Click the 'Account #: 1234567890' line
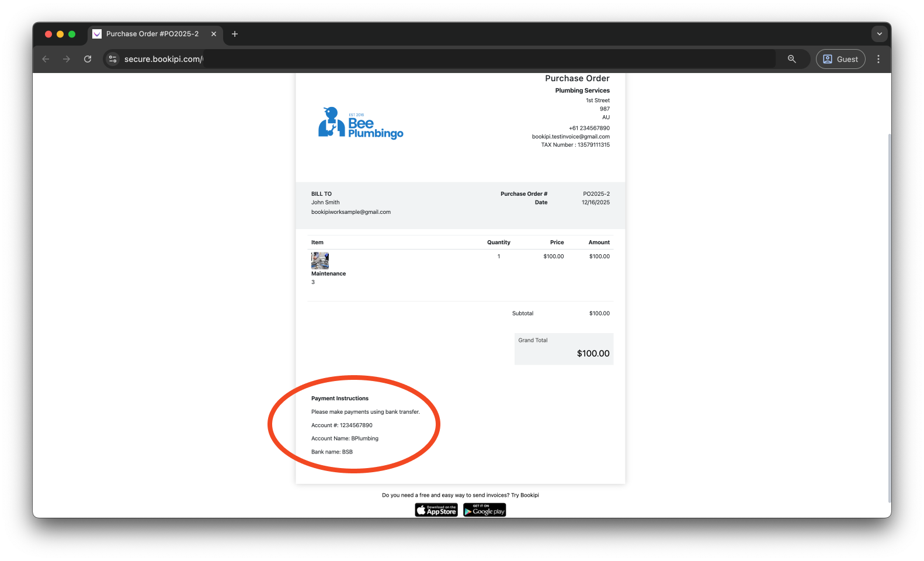Viewport: 924px width, 561px height. point(342,425)
